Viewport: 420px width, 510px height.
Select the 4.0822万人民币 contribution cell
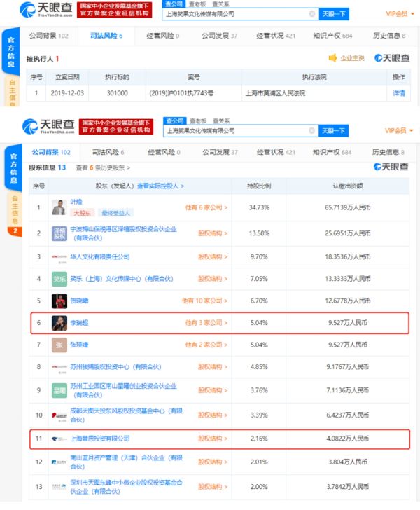[347, 439]
